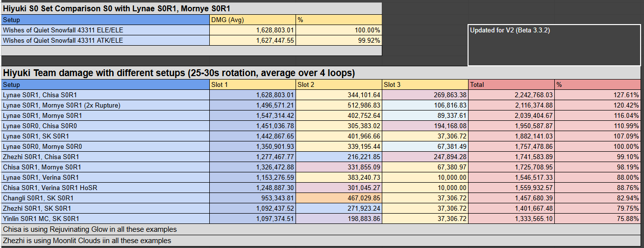Select the 120.42% percentage cell
This screenshot has width=644, height=248.
tap(598, 105)
